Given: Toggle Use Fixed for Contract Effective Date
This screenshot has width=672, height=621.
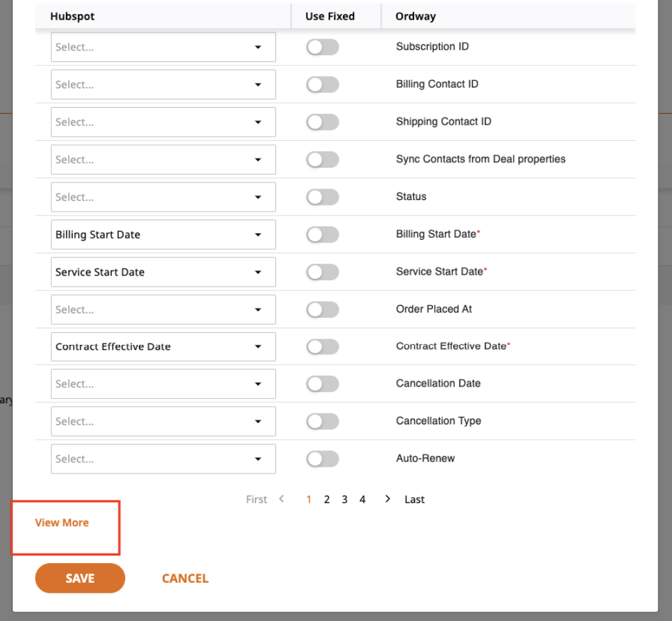Looking at the screenshot, I should [x=323, y=347].
